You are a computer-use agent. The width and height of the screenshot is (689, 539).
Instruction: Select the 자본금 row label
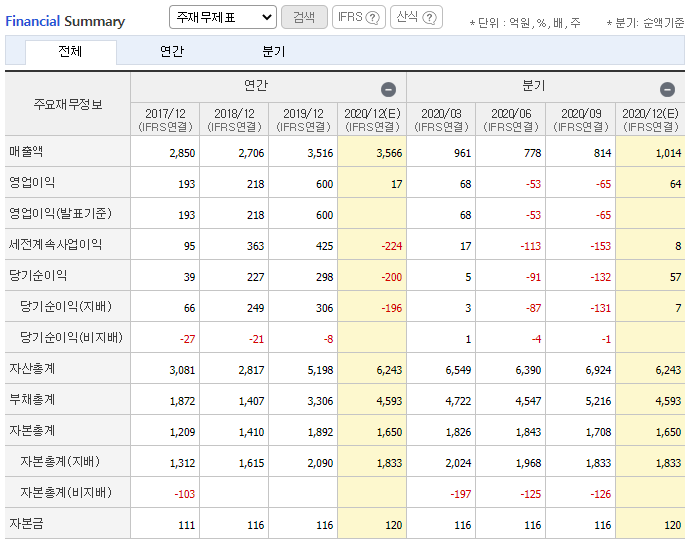[26, 523]
